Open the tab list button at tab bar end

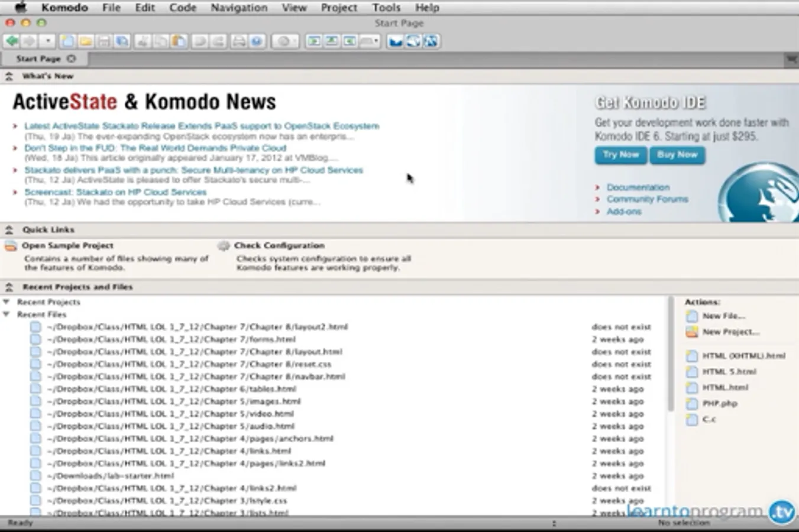(x=791, y=59)
